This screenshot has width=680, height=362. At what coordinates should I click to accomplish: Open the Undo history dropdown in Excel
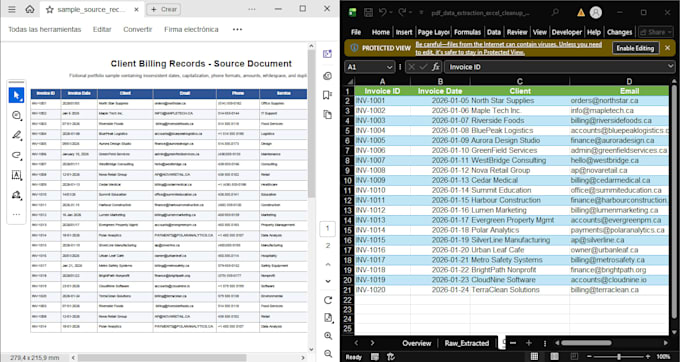391,13
